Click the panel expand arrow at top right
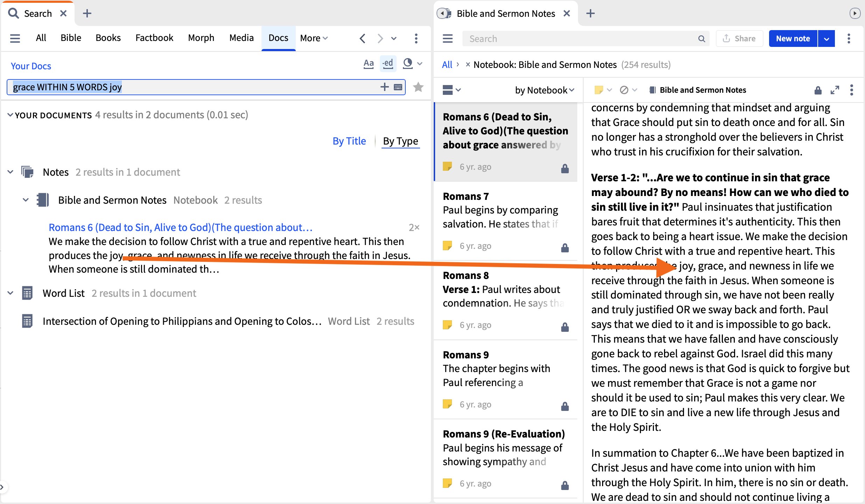Screen dimensions: 865x504 coord(854,13)
